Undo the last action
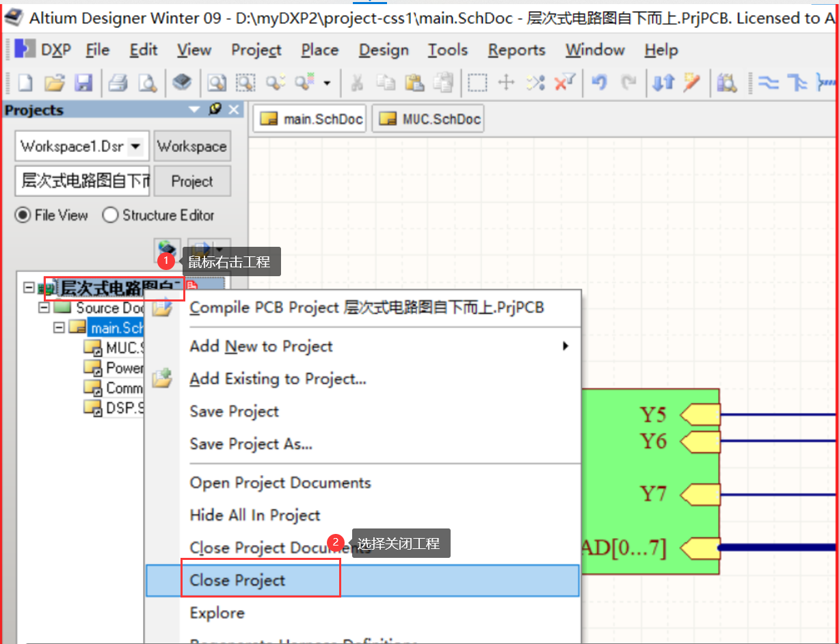Image resolution: width=839 pixels, height=644 pixels. (x=600, y=83)
